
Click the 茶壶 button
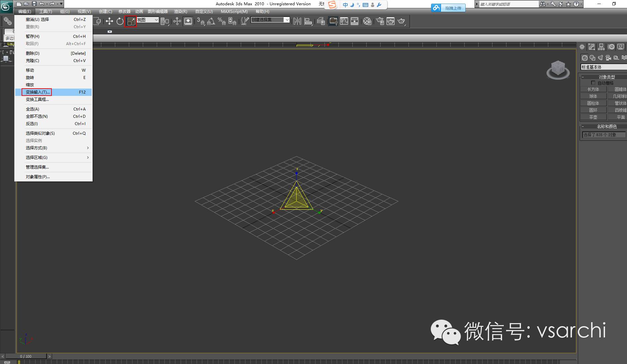click(x=593, y=117)
